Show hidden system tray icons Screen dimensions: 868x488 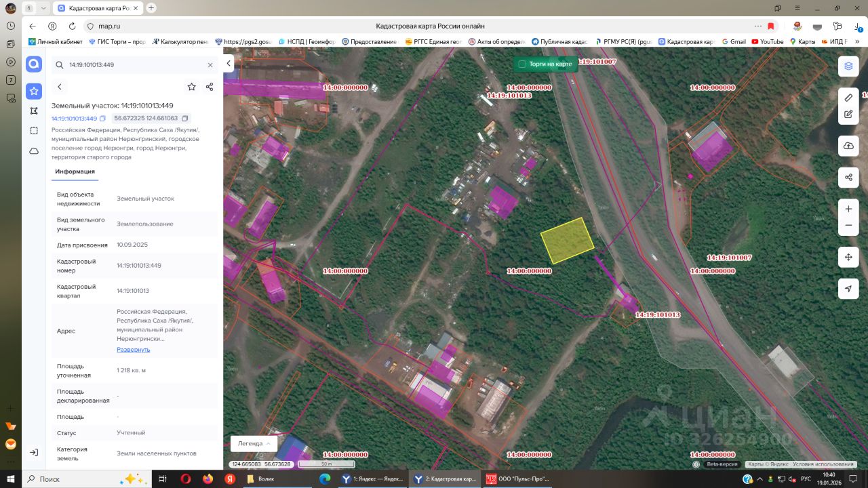click(759, 479)
